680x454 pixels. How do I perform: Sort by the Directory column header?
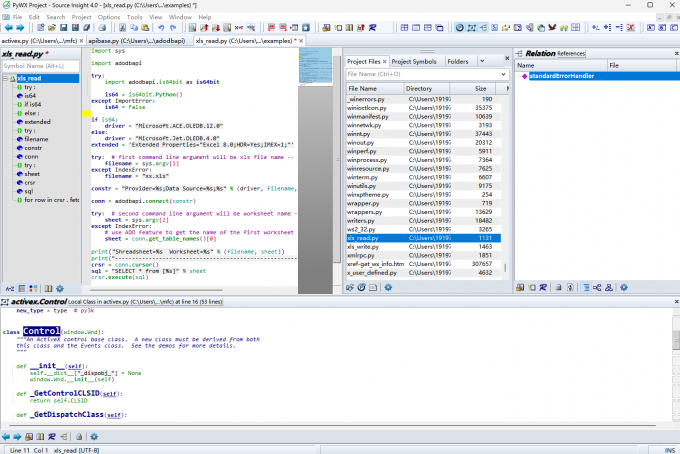[x=426, y=88]
